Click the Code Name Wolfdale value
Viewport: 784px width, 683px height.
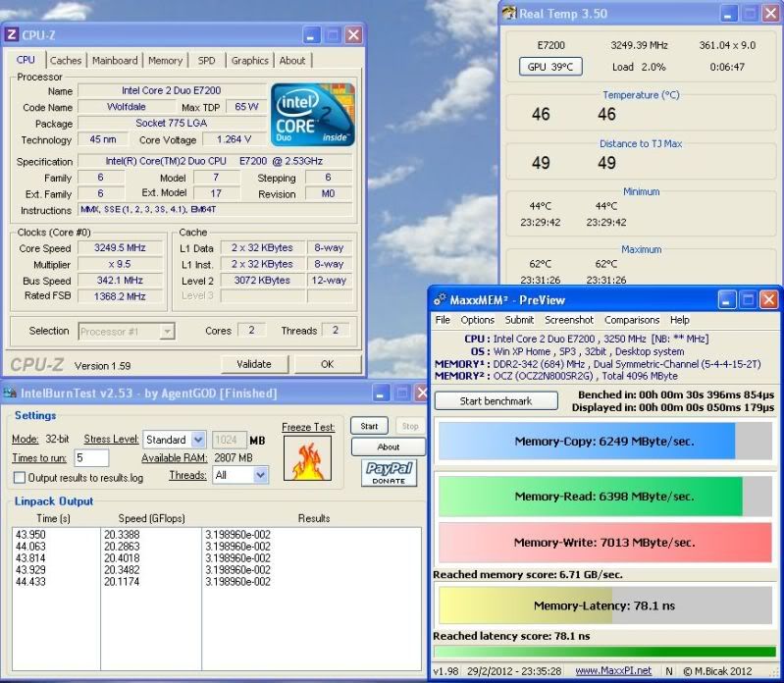pyautogui.click(x=127, y=107)
